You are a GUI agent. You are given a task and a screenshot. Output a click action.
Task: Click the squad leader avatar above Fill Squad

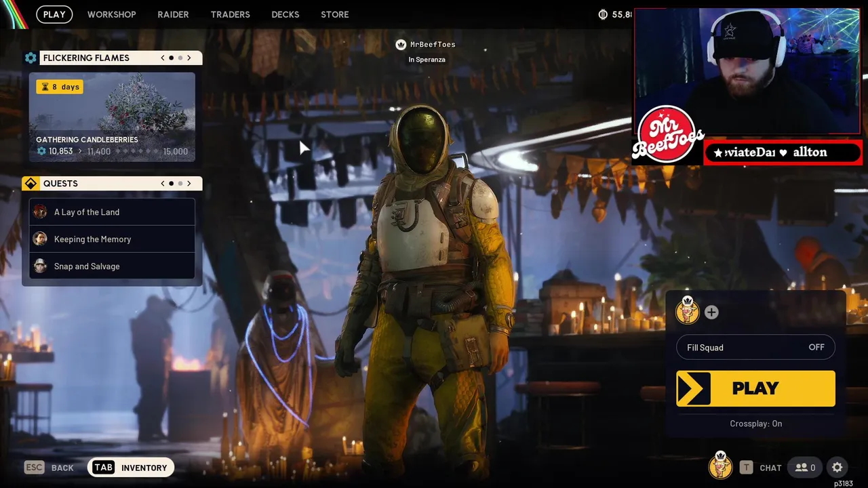(688, 311)
